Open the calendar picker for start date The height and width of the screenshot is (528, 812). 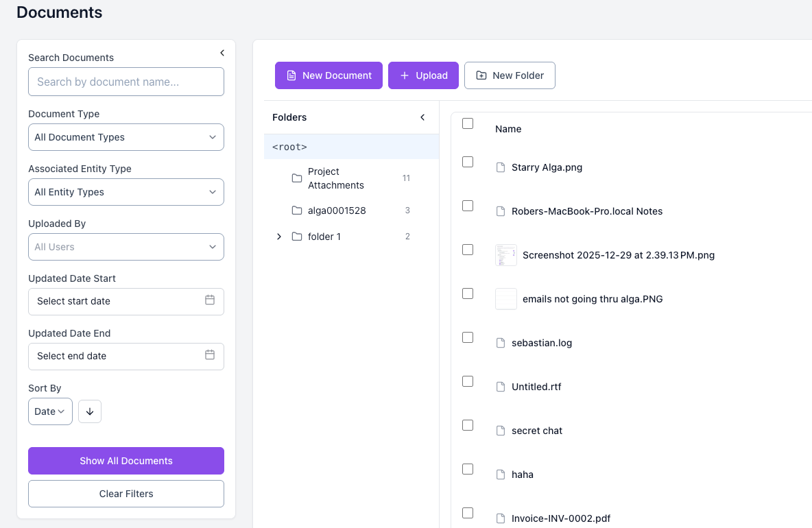(210, 301)
